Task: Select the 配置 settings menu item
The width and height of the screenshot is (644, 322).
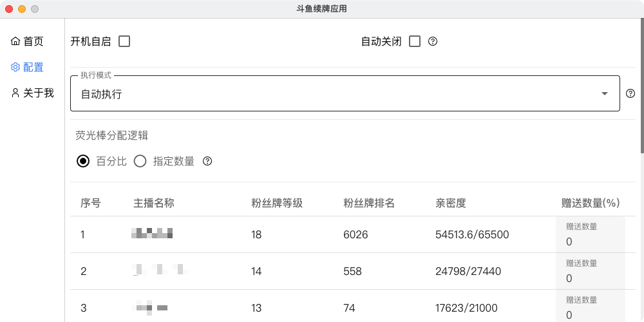Action: point(27,67)
